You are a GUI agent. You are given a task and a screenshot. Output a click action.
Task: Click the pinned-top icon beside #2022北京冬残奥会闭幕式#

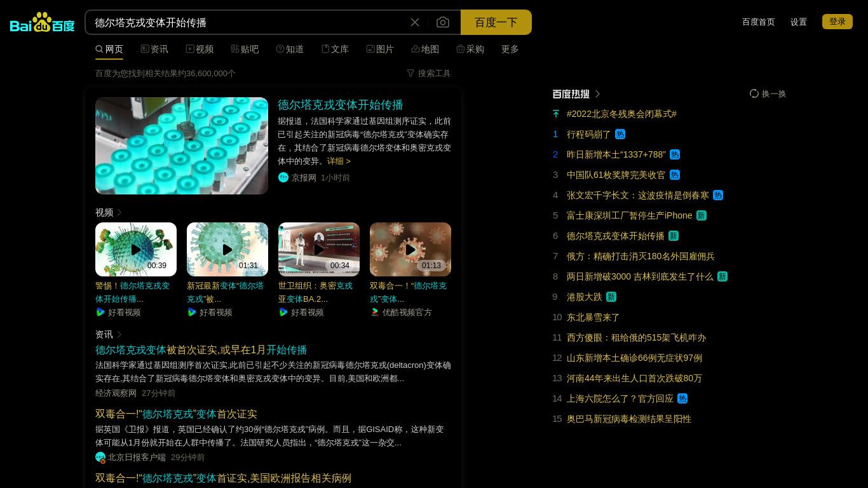point(556,114)
